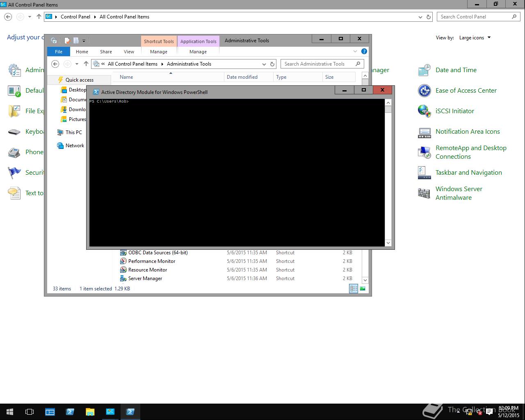Refresh the Control Panel window
The image size is (525, 420).
coord(429,17)
